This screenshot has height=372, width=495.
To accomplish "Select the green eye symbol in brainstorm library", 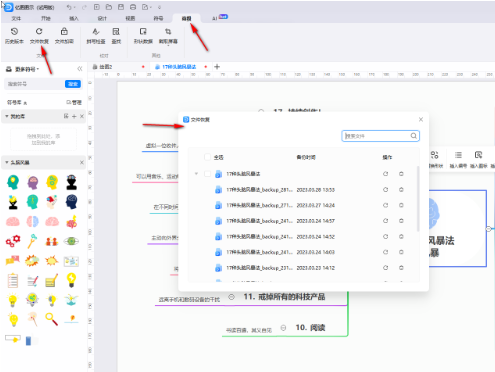I will pos(71,241).
